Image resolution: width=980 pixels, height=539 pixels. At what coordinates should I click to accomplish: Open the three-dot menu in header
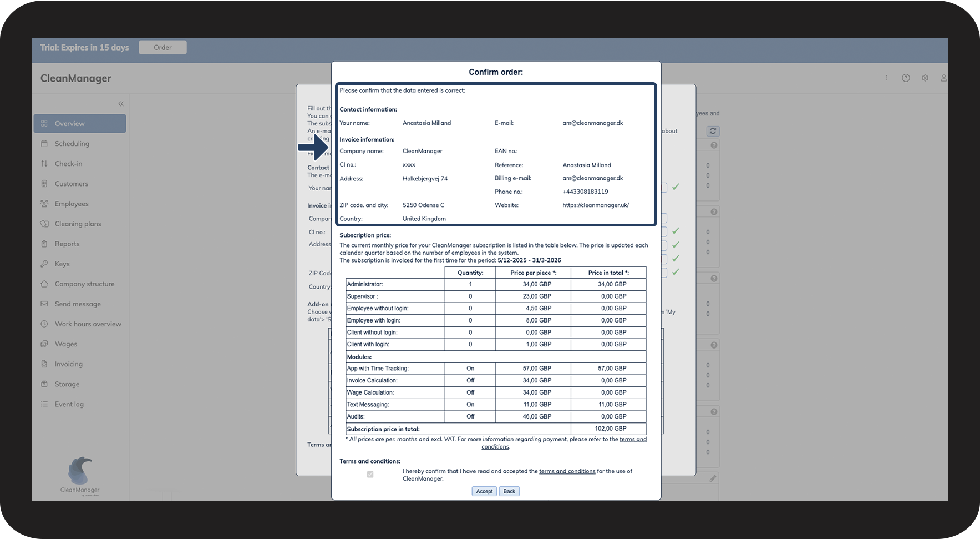click(x=886, y=78)
